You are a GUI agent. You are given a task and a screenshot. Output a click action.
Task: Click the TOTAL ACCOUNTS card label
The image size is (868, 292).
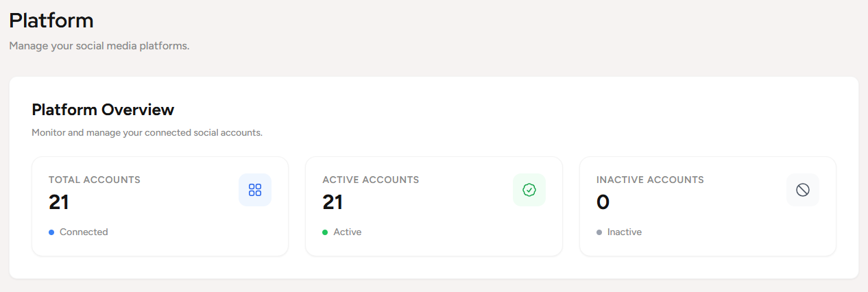pyautogui.click(x=95, y=180)
